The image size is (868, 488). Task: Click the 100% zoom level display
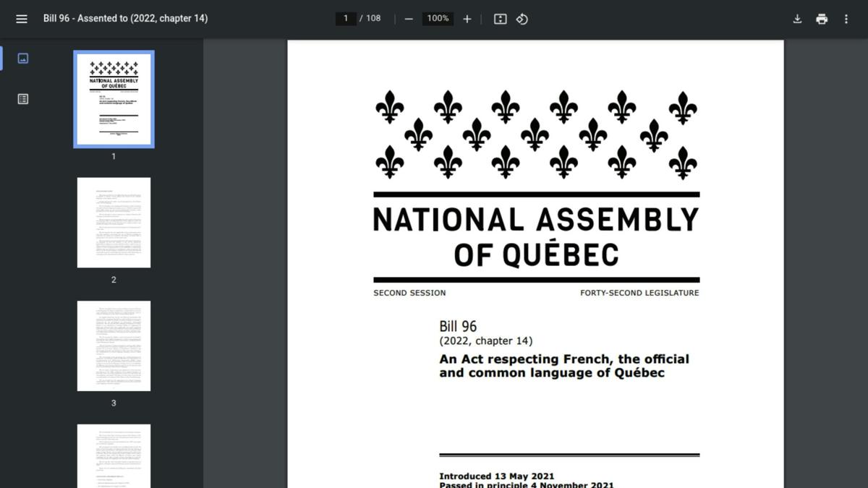[x=437, y=18]
